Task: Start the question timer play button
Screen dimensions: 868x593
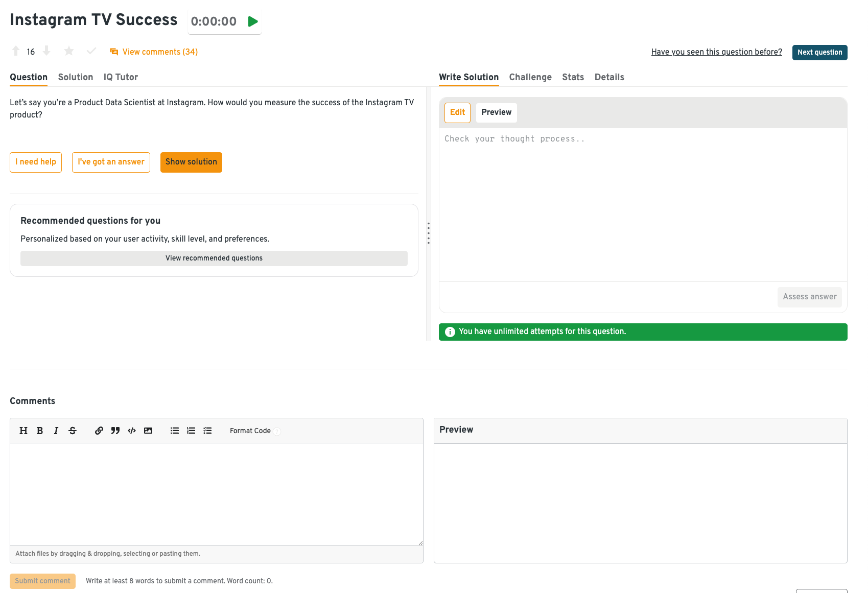Action: tap(252, 21)
